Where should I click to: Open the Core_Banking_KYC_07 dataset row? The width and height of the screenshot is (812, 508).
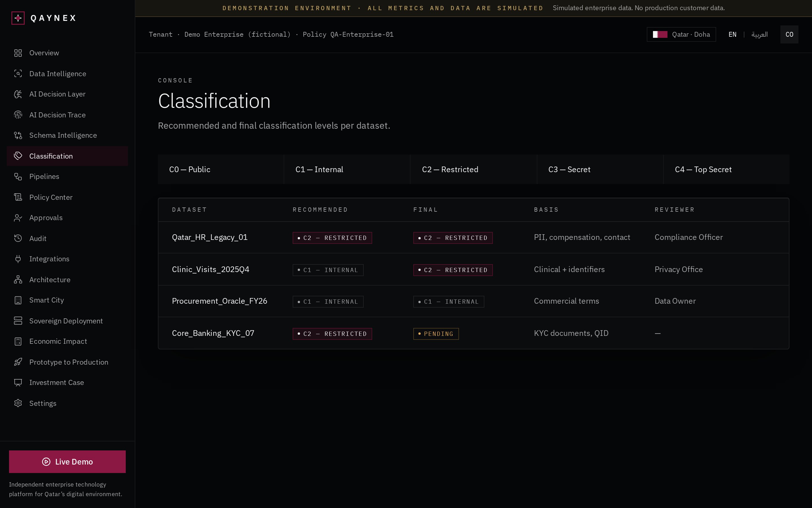[x=473, y=333]
